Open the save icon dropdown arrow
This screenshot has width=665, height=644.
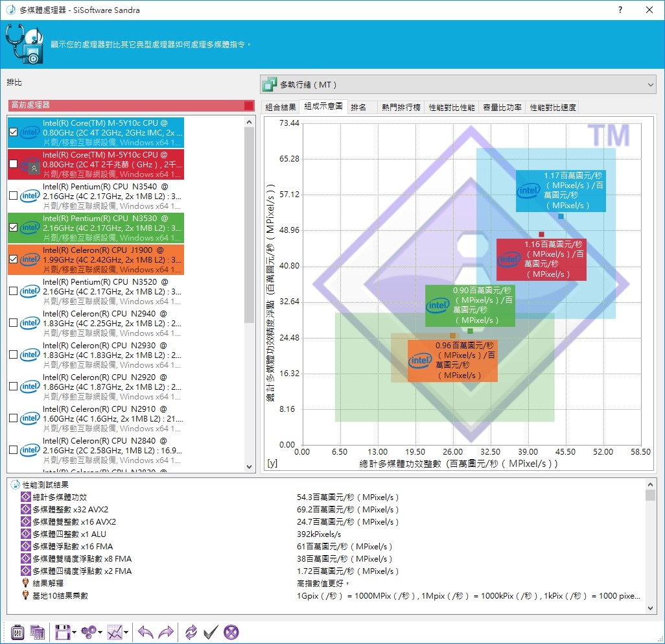pyautogui.click(x=75, y=632)
